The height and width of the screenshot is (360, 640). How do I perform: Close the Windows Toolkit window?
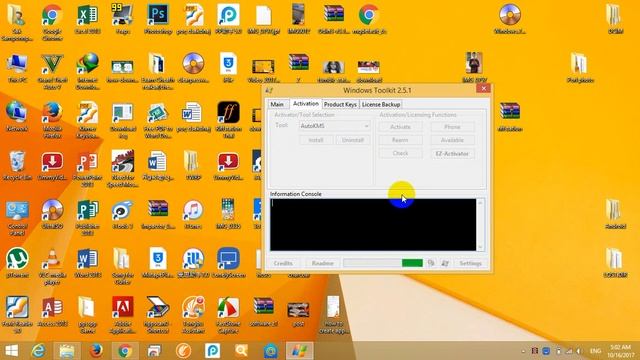(x=483, y=89)
